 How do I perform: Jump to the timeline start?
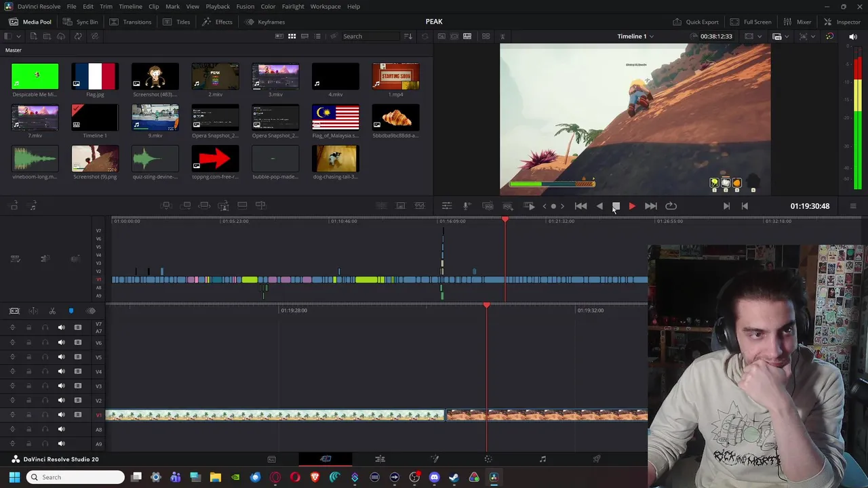pos(581,206)
